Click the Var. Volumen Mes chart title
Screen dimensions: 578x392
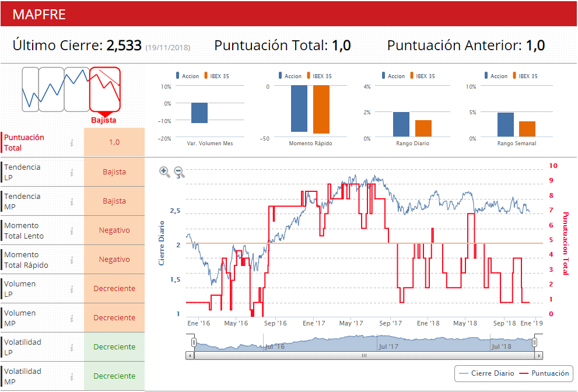210,143
